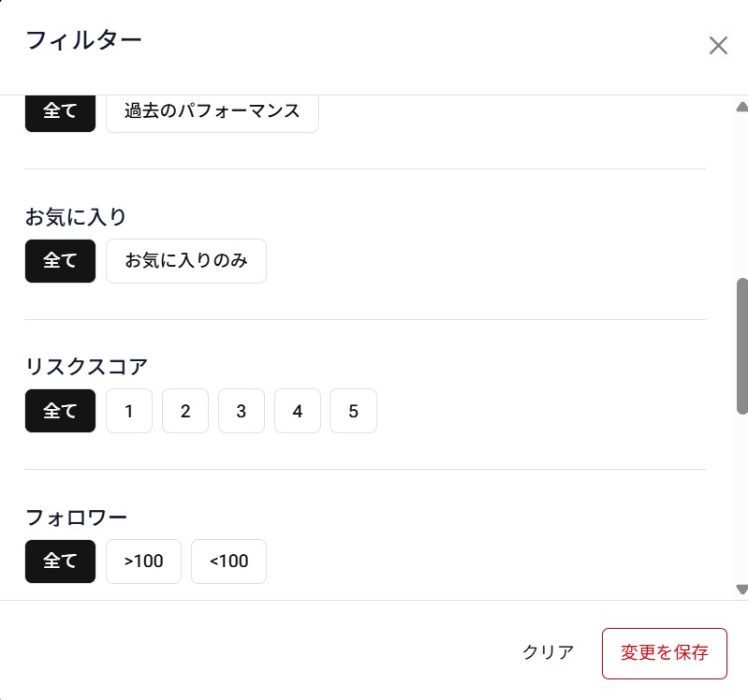Image resolution: width=748 pixels, height=700 pixels.
Task: Filter followers to >100
Action: (143, 561)
